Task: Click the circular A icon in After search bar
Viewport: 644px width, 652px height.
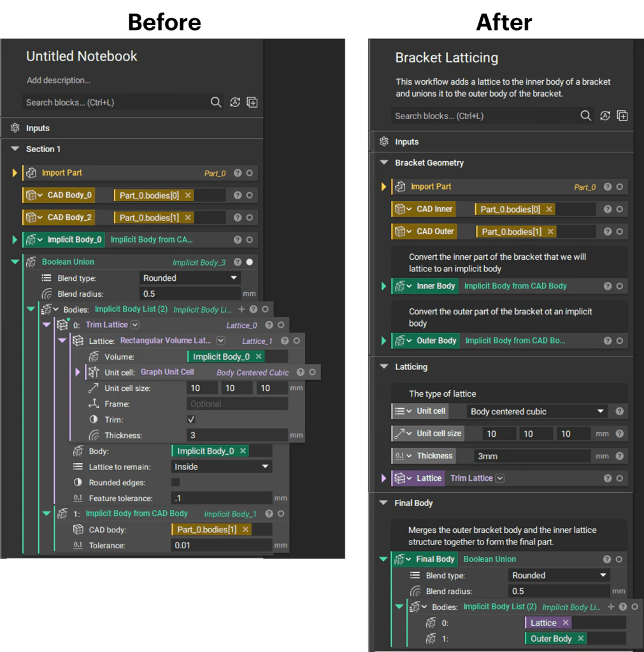Action: (605, 116)
